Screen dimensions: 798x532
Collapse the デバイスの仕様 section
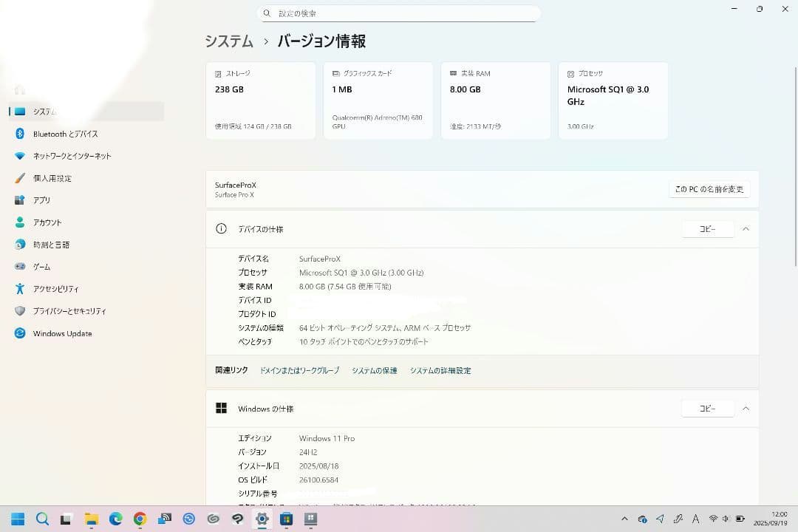point(746,229)
